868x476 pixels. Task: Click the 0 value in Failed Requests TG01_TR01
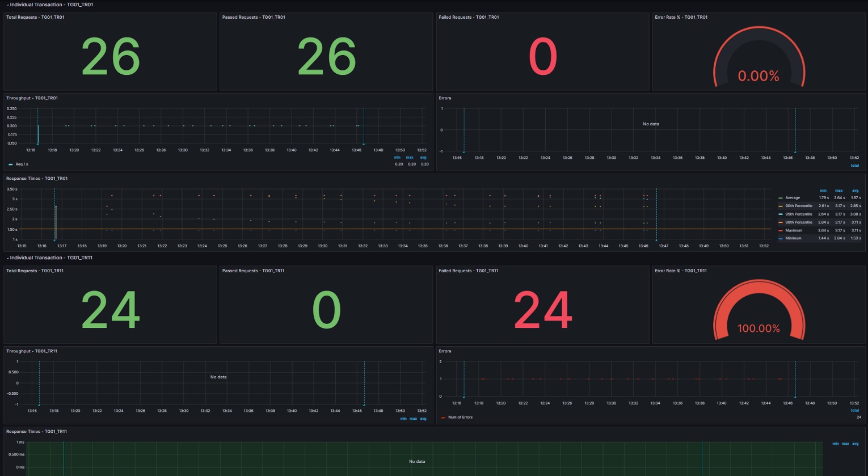pos(543,57)
